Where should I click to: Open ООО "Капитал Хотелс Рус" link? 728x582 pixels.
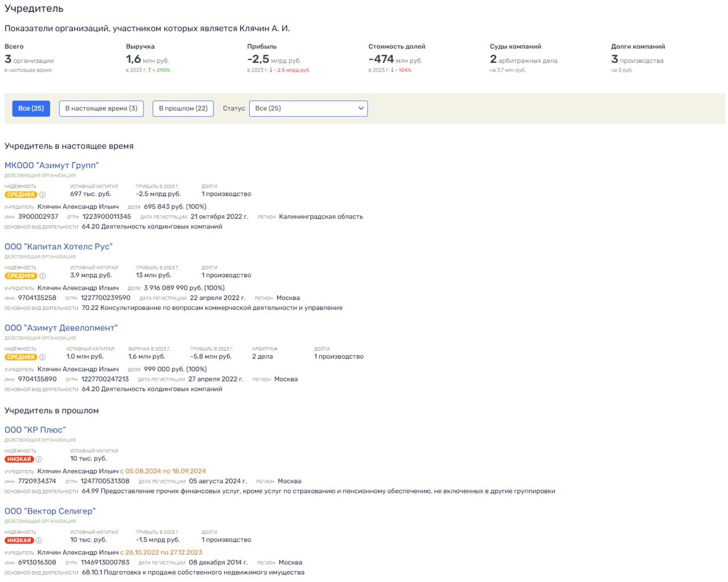59,247
